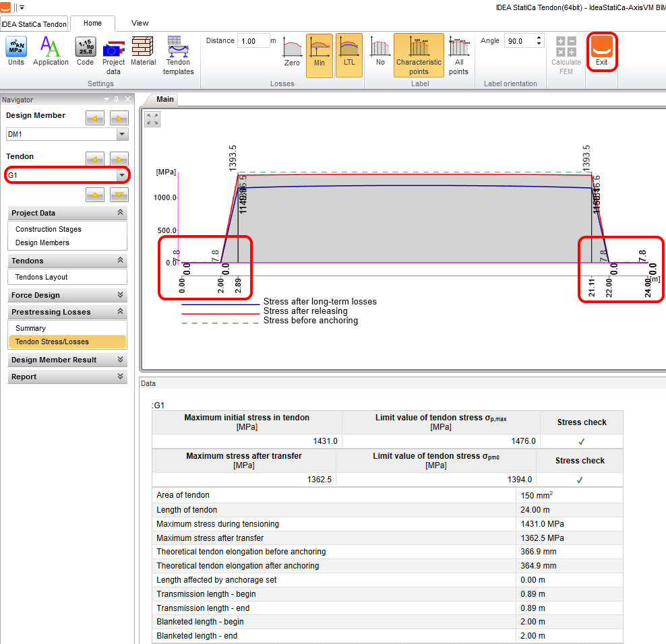This screenshot has height=644, width=666.
Task: Click the Application settings icon
Action: pyautogui.click(x=51, y=51)
